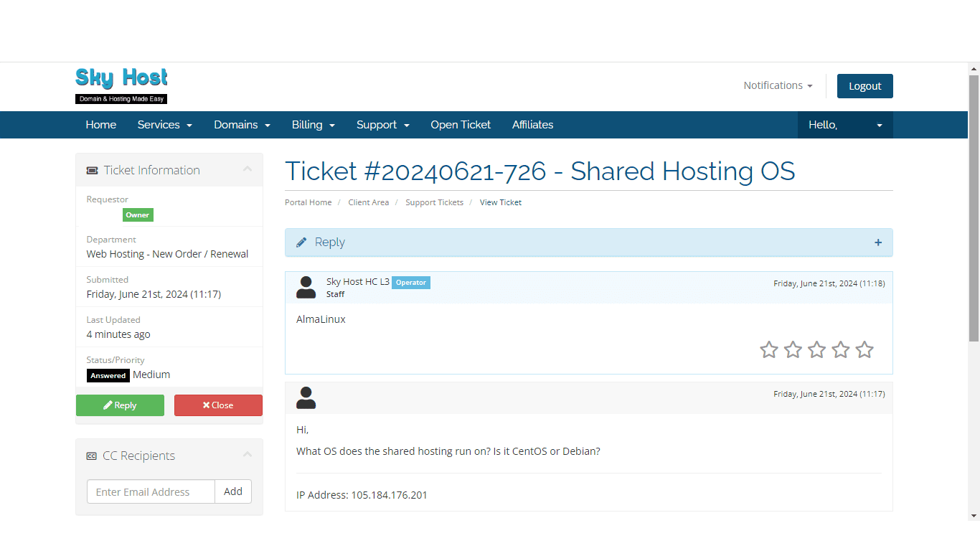Image resolution: width=980 pixels, height=551 pixels.
Task: Click scrollbar up arrow
Action: pyautogui.click(x=974, y=69)
